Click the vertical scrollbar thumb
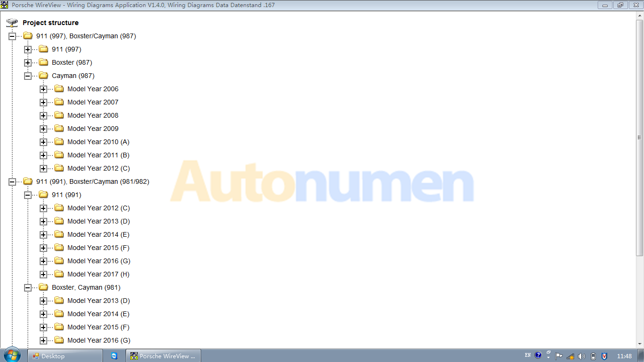Image resolution: width=644 pixels, height=362 pixels. tap(640, 138)
